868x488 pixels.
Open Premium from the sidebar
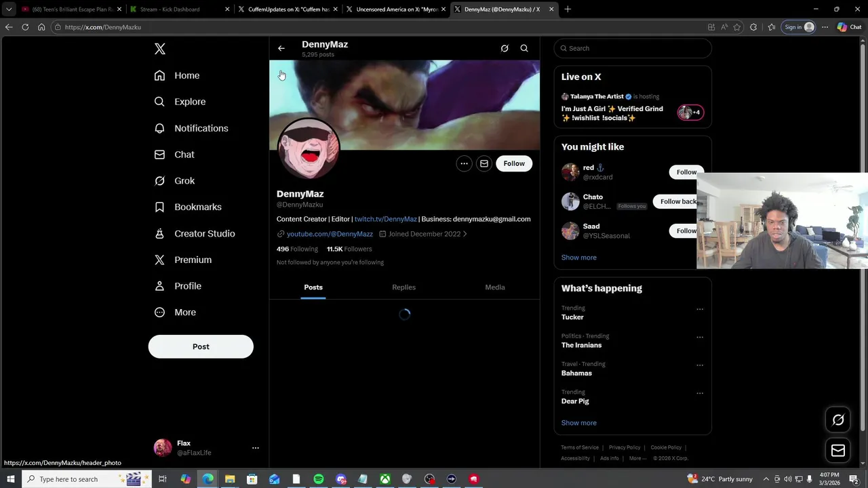[x=183, y=260]
